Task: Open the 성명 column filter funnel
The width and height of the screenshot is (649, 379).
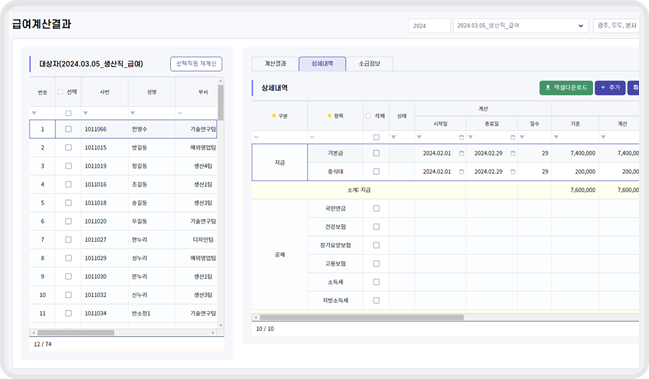Action: 133,113
